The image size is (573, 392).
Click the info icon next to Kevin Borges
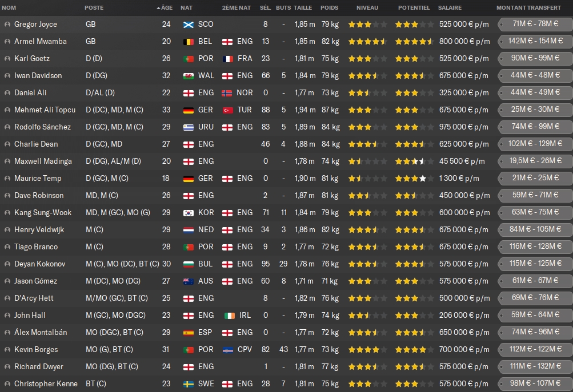pyautogui.click(x=7, y=350)
